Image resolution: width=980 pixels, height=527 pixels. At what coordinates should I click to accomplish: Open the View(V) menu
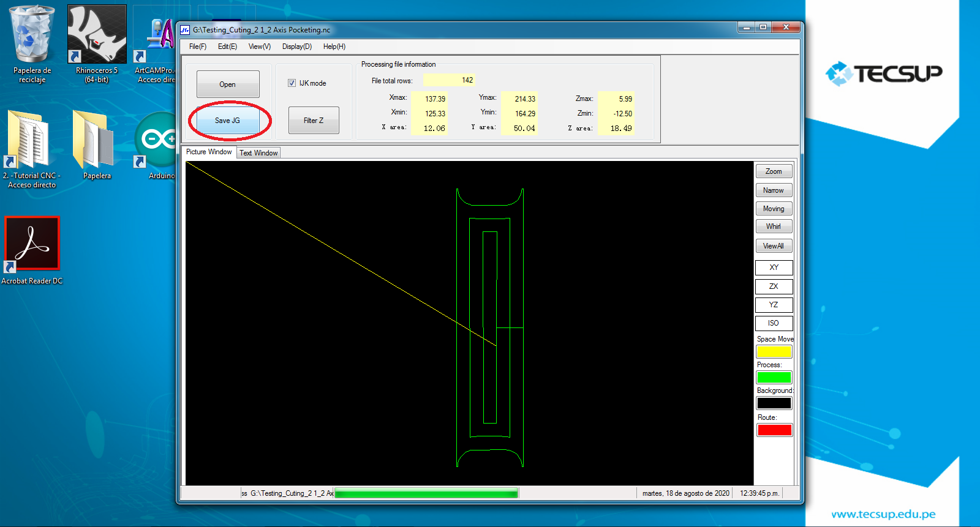click(260, 47)
